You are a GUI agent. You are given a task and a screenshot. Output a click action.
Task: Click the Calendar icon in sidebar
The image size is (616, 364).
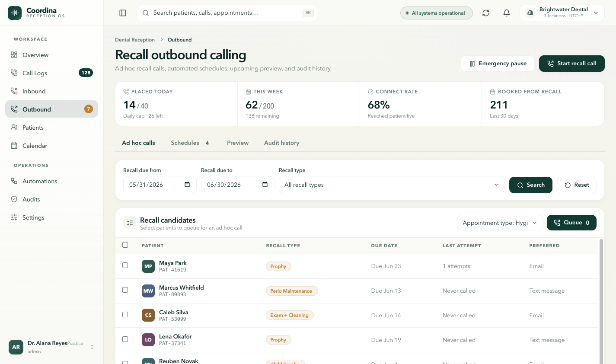[14, 146]
